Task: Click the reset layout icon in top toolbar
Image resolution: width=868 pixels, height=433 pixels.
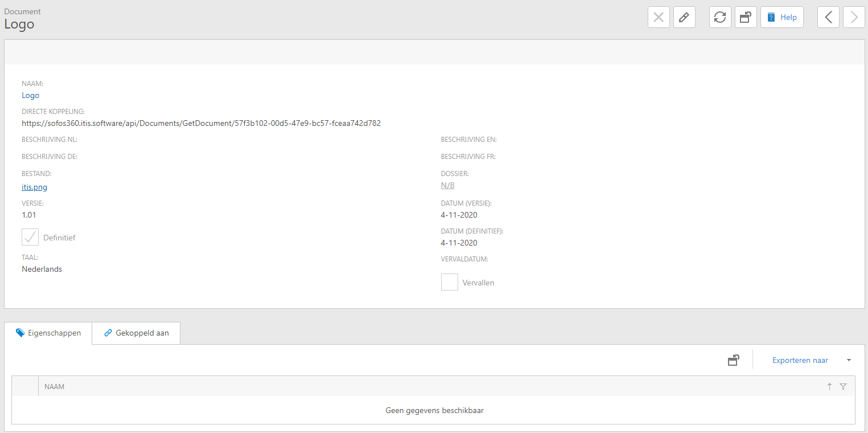Action: click(x=746, y=17)
